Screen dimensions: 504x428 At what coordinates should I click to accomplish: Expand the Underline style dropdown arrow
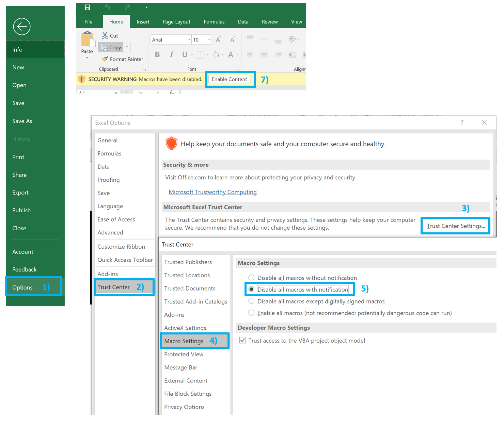(192, 55)
